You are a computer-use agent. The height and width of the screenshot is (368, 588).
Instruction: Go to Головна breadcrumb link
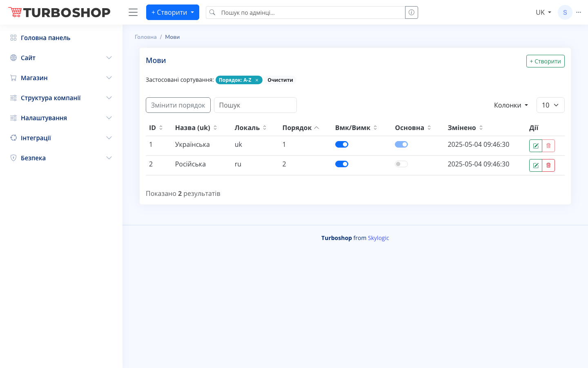[146, 37]
